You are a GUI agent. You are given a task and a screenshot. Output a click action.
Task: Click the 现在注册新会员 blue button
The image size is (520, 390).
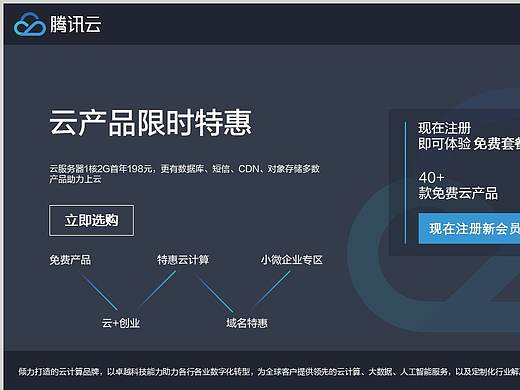[x=469, y=229]
